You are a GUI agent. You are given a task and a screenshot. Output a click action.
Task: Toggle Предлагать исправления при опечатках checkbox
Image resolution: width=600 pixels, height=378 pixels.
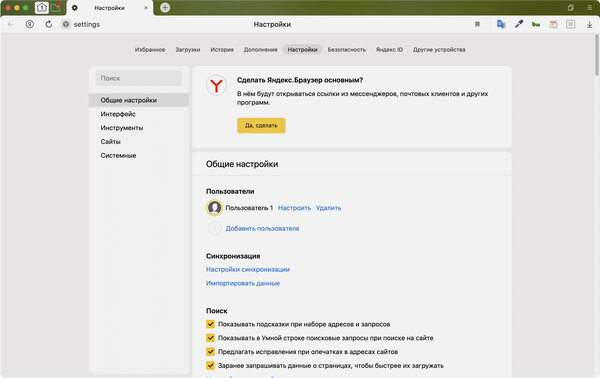click(210, 352)
